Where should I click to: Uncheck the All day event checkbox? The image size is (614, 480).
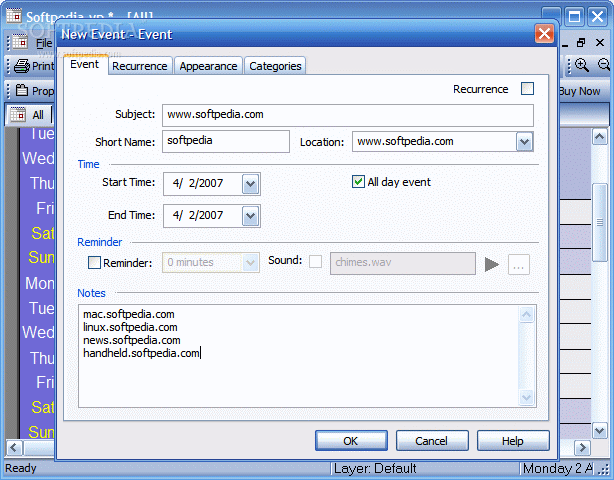click(358, 182)
